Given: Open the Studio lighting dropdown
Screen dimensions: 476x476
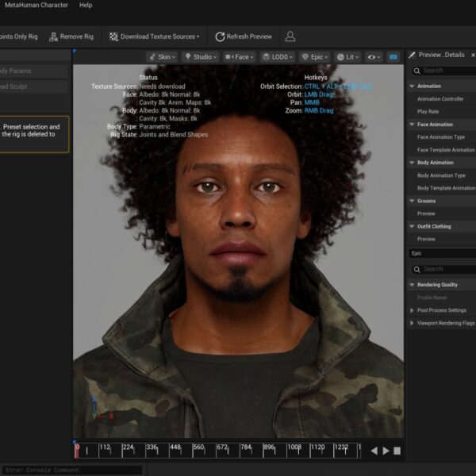Looking at the screenshot, I should click(201, 57).
